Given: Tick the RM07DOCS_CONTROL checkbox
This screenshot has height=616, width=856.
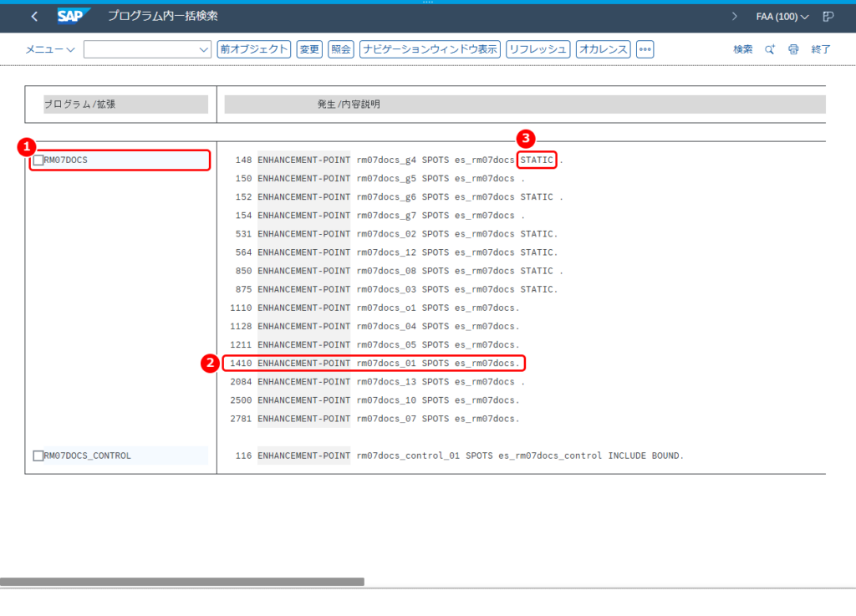Looking at the screenshot, I should tap(38, 456).
